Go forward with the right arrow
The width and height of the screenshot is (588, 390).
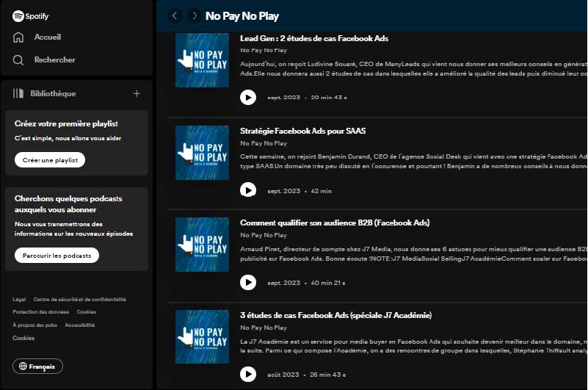(194, 15)
